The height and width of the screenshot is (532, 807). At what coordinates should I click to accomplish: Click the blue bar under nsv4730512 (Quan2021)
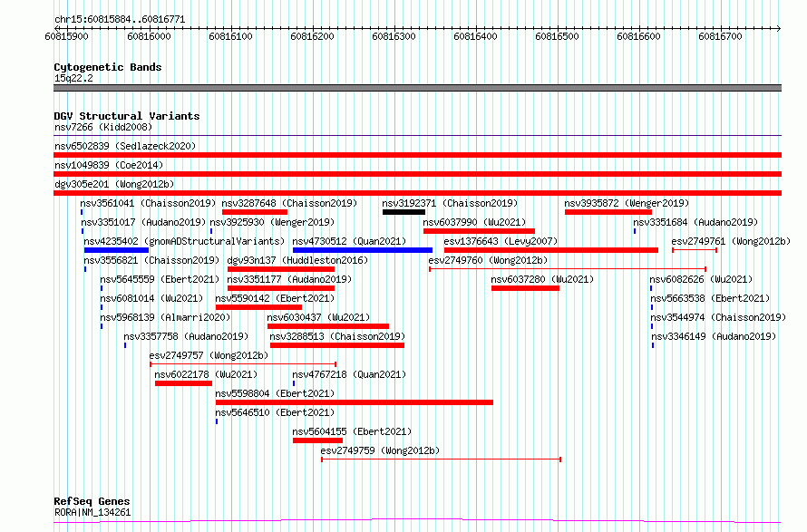pos(363,250)
